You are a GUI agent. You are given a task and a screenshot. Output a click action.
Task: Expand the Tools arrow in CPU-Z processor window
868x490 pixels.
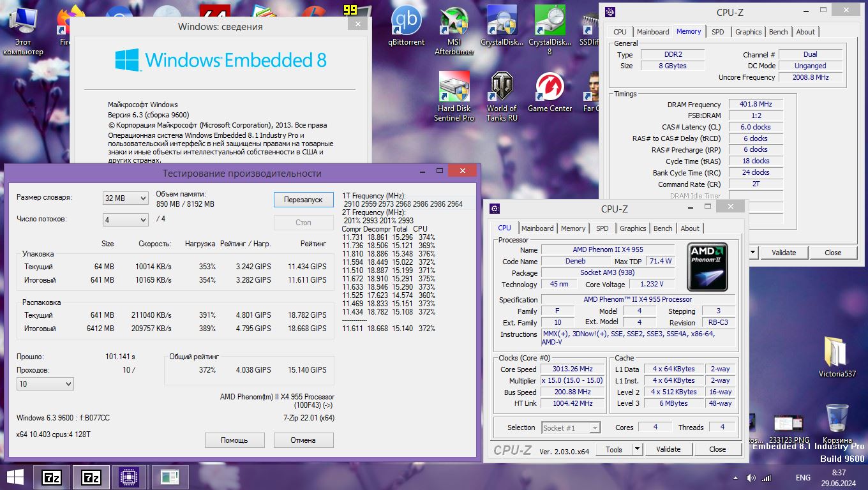pyautogui.click(x=637, y=449)
